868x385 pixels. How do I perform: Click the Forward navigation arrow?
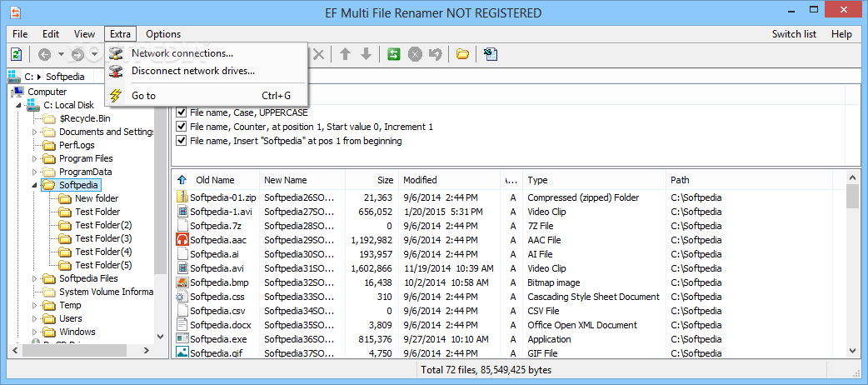click(77, 54)
